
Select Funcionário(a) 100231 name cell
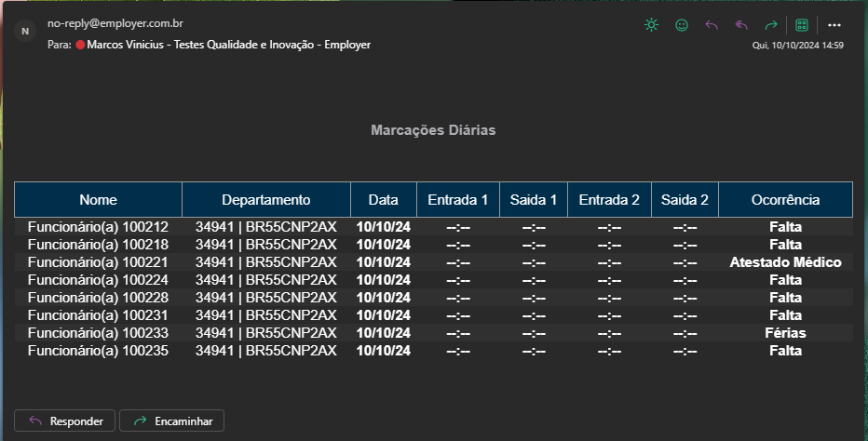click(x=98, y=315)
